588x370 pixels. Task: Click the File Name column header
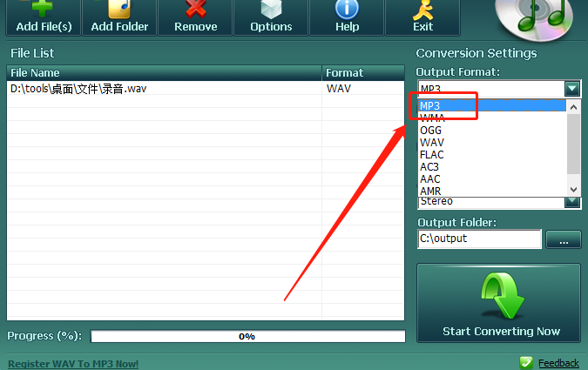point(164,73)
